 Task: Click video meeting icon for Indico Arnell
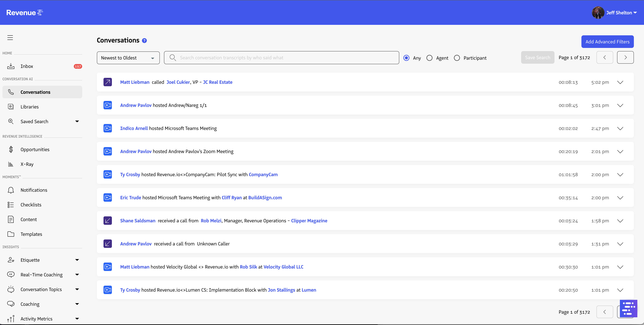pyautogui.click(x=108, y=128)
